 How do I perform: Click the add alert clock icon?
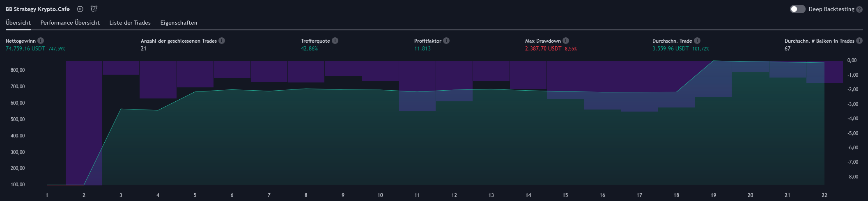[94, 9]
